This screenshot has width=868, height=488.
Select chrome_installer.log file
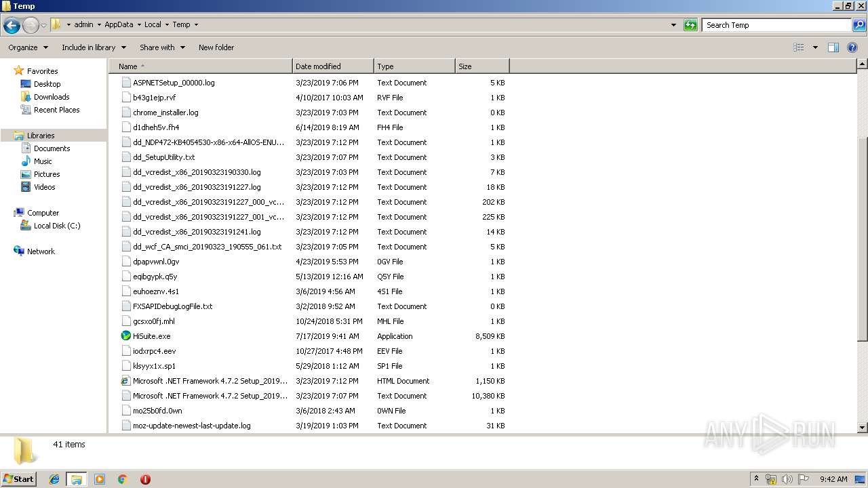tap(165, 113)
